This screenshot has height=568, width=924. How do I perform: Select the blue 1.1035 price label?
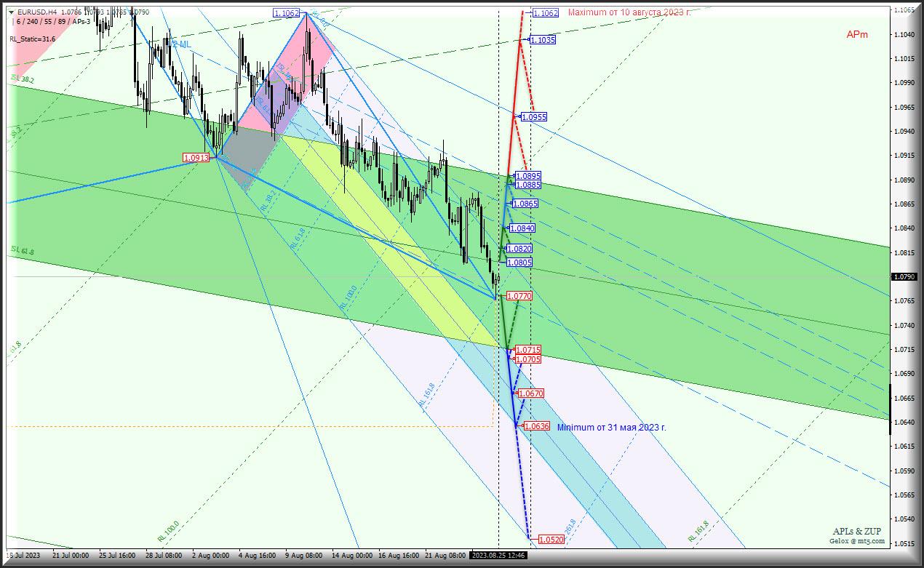[542, 40]
